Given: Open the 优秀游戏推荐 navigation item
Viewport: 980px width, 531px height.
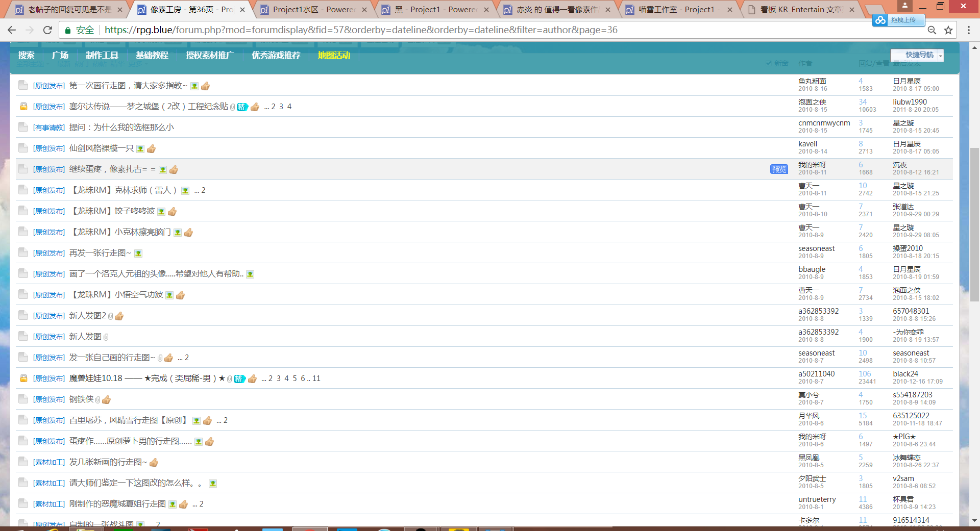Looking at the screenshot, I should coord(276,55).
